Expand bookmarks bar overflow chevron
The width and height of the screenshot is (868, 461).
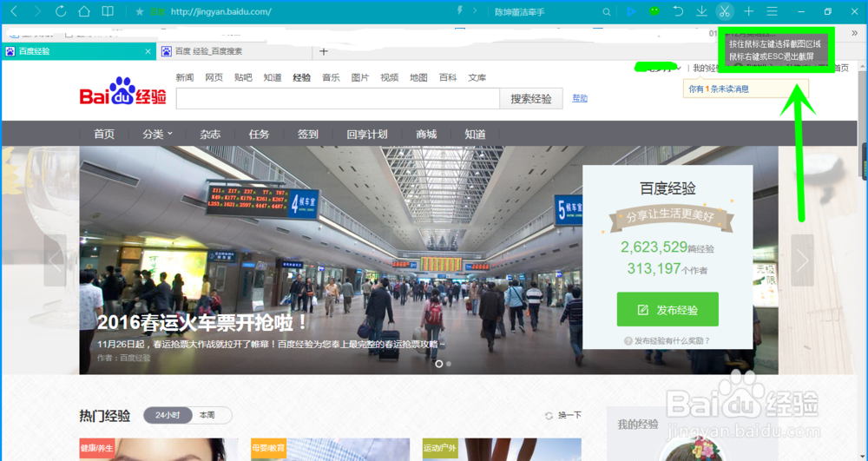(855, 33)
